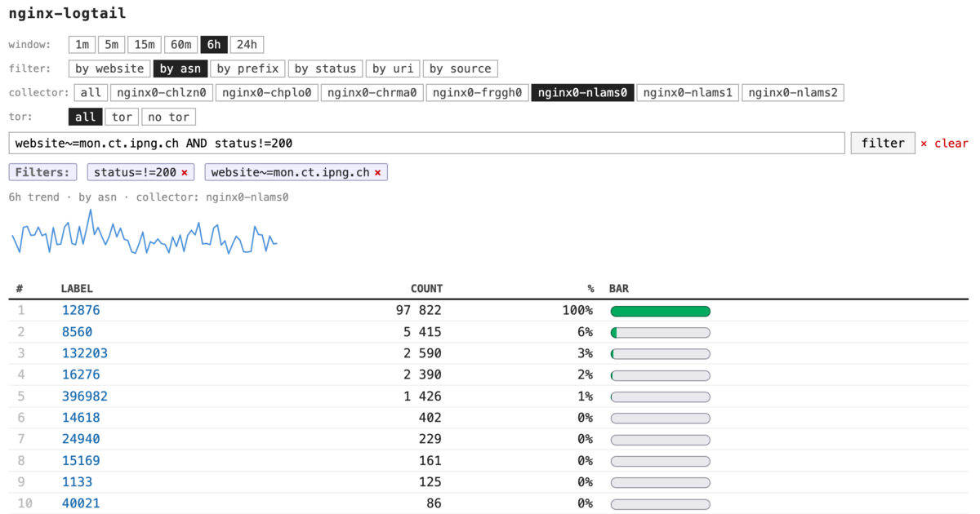The width and height of the screenshot is (980, 514).
Task: Open ASN 40021 row label
Action: (81, 503)
